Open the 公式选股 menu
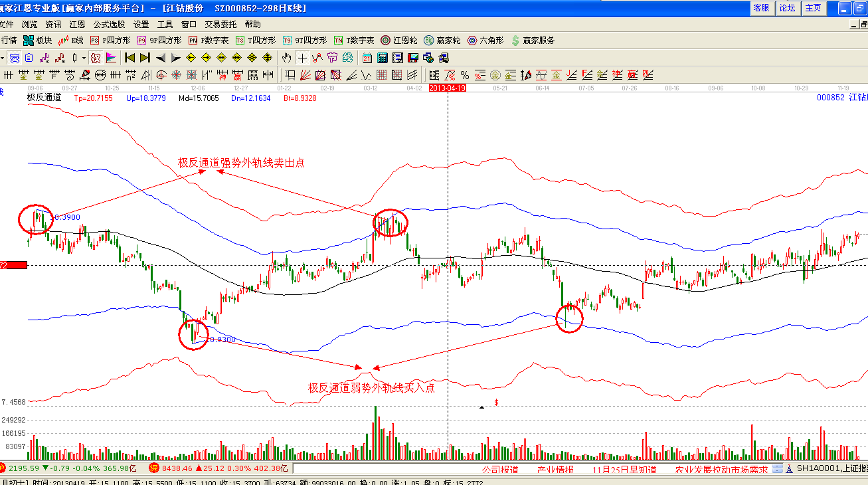Viewport: 868px width, 485px height. pyautogui.click(x=109, y=24)
